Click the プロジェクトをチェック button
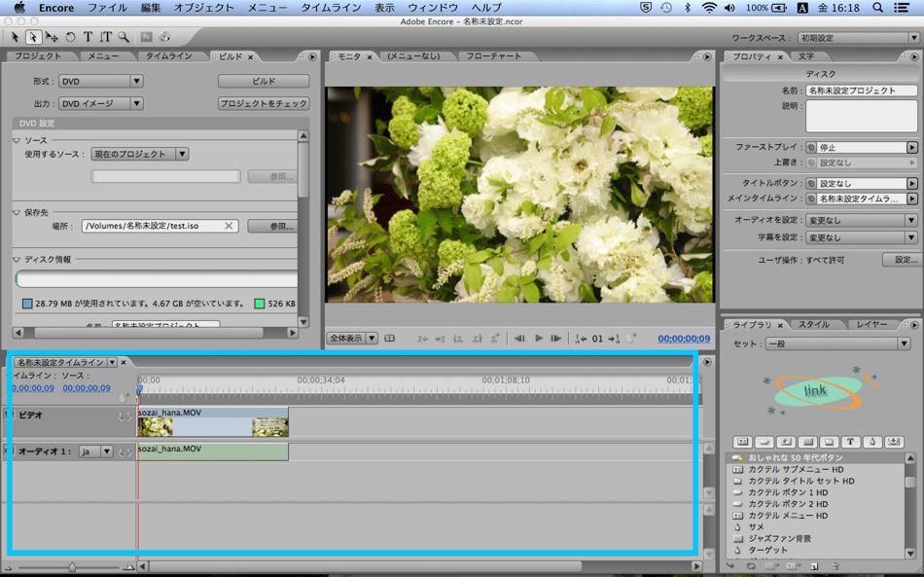 point(264,103)
